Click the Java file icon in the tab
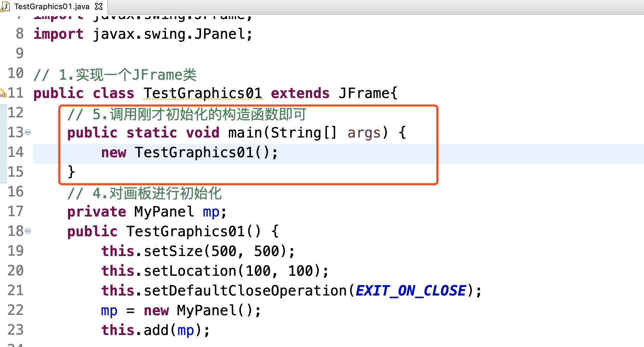Screen dimensions: 644x347 5,7
